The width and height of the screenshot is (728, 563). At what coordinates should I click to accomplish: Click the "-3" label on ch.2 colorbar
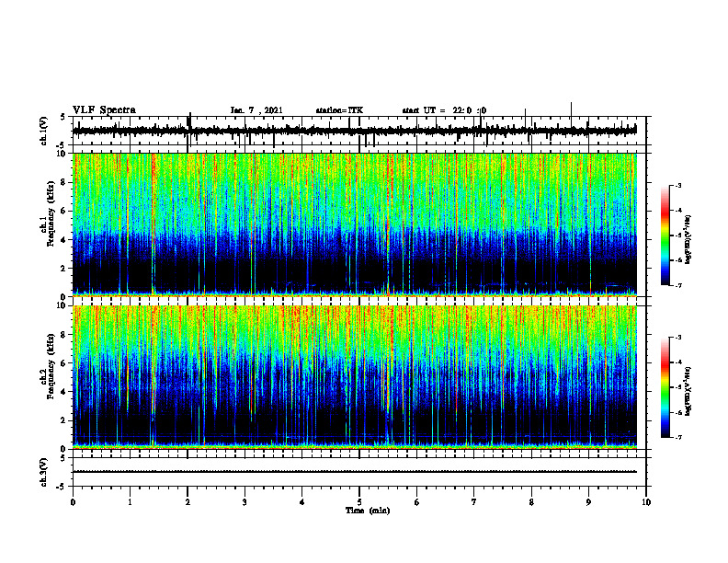click(678, 338)
